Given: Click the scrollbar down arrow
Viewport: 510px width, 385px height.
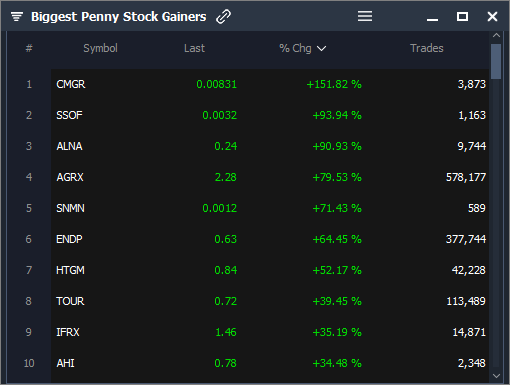Looking at the screenshot, I should [x=496, y=376].
